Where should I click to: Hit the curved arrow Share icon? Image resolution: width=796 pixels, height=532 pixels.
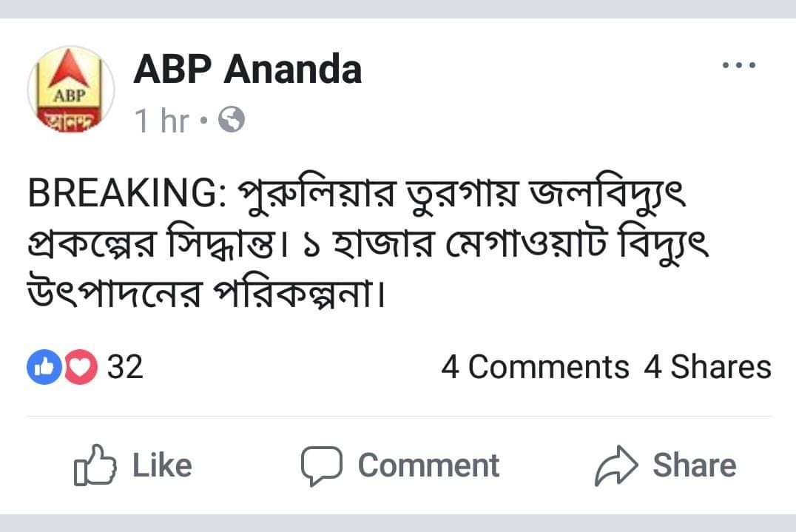click(x=616, y=465)
